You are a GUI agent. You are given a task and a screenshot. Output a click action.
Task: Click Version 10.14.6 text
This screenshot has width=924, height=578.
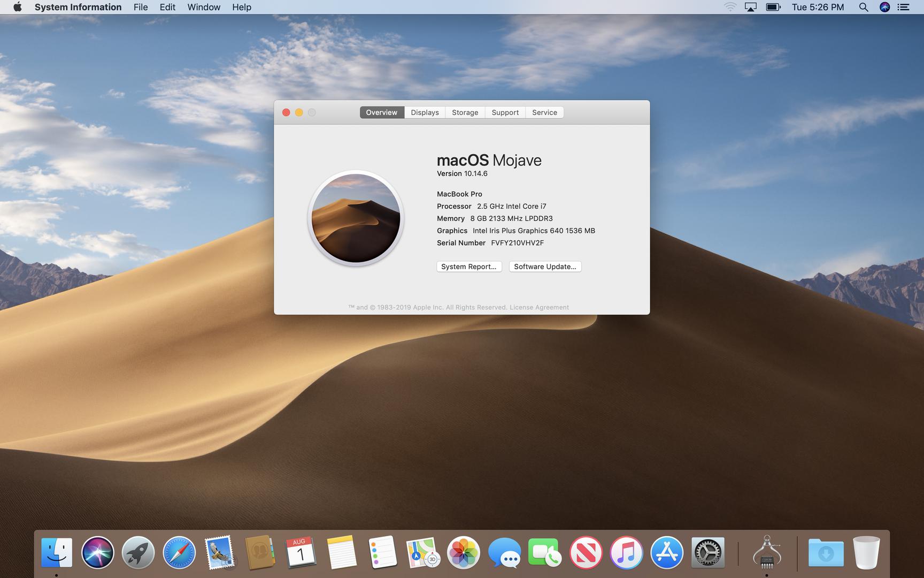coord(462,173)
